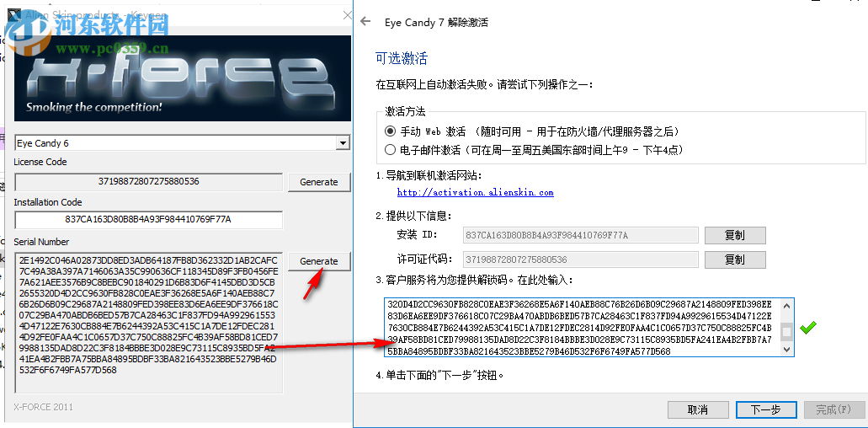
Task: Click the keygen window's title bar icon
Action: point(11,15)
